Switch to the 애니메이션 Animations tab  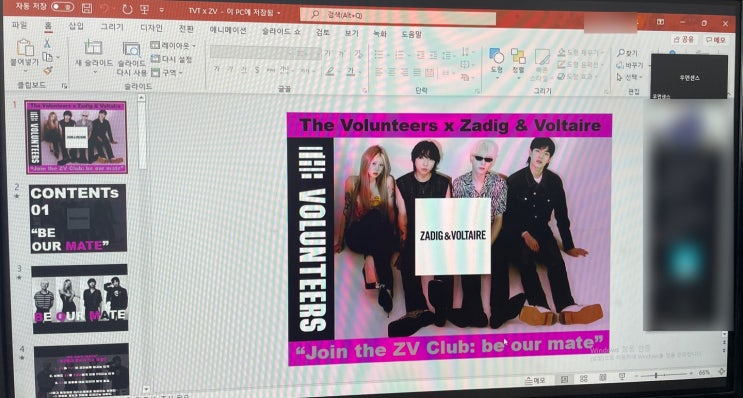point(227,30)
